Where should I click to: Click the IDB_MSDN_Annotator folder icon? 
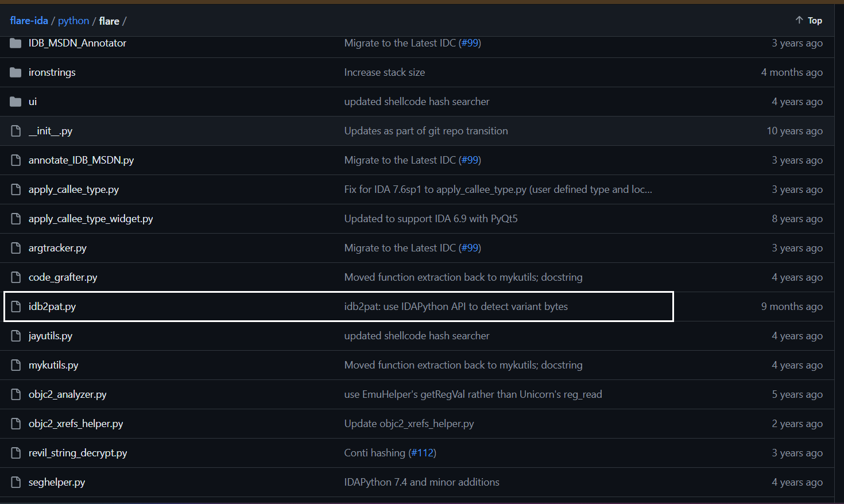[16, 43]
